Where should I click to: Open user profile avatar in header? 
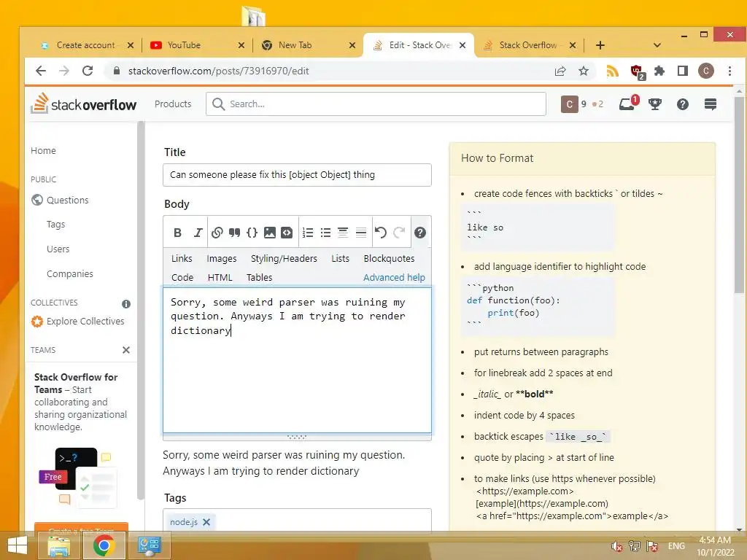point(569,104)
